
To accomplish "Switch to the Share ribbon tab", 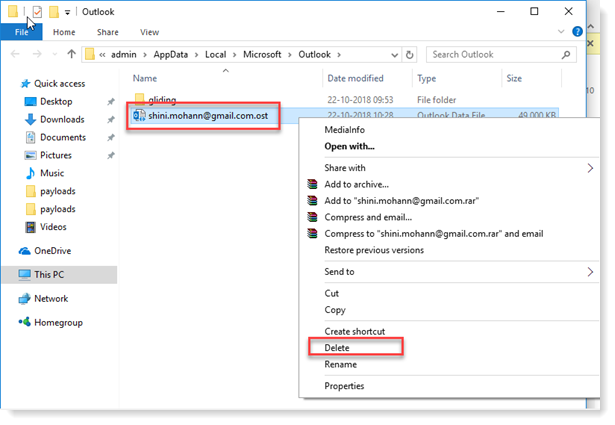I will click(107, 32).
